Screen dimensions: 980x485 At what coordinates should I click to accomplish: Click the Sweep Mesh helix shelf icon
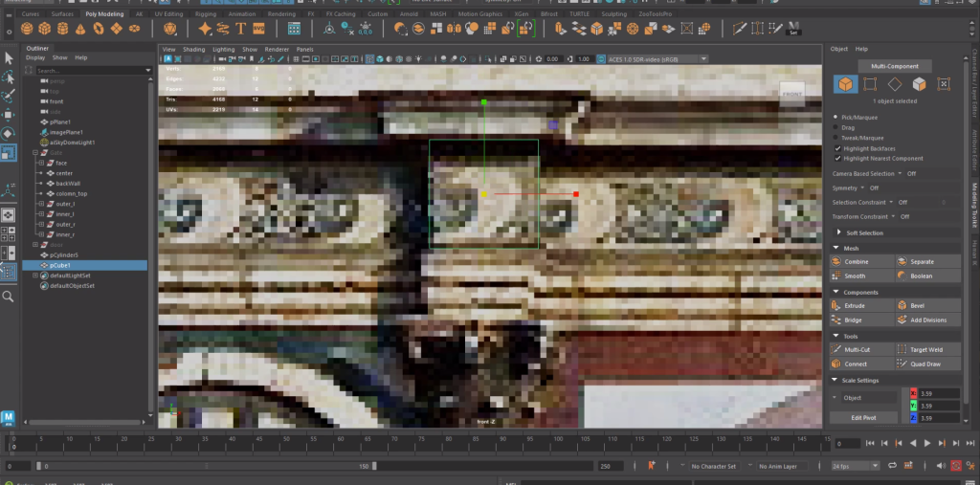222,29
